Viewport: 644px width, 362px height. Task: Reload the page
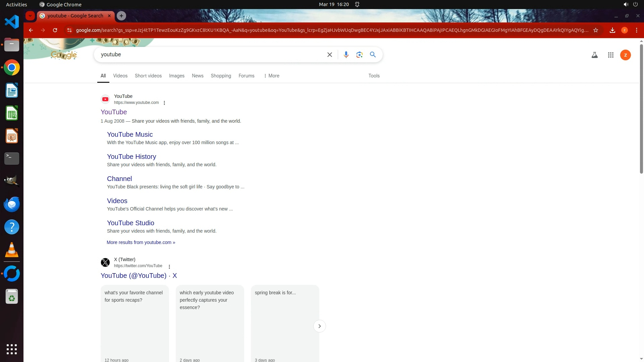pos(55,30)
